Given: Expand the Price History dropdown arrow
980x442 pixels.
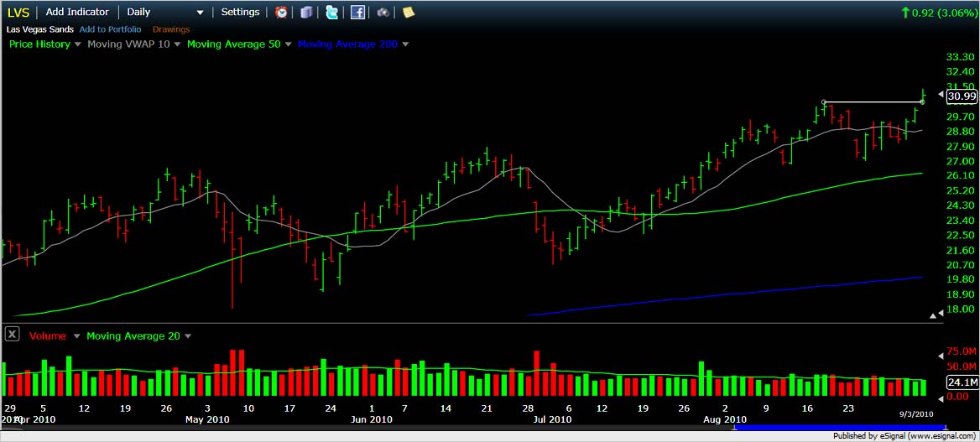Looking at the screenshot, I should 77,44.
